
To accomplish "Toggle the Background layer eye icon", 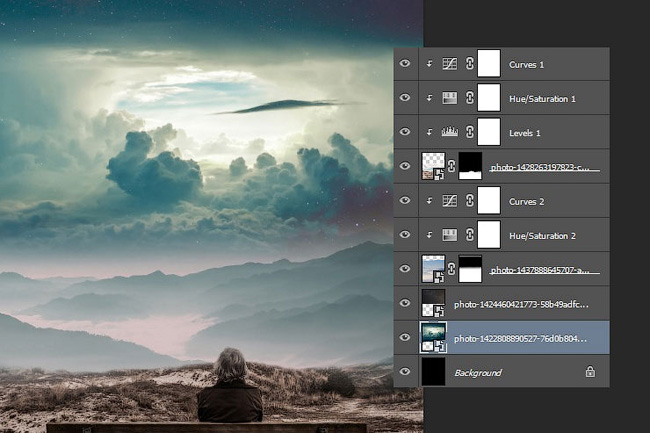I will pyautogui.click(x=405, y=372).
